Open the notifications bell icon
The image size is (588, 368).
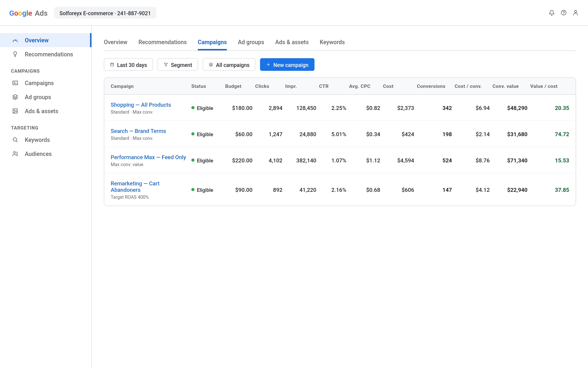[551, 13]
